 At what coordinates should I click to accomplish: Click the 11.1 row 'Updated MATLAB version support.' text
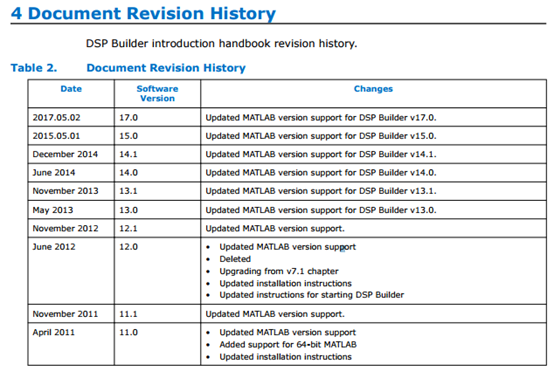[275, 314]
